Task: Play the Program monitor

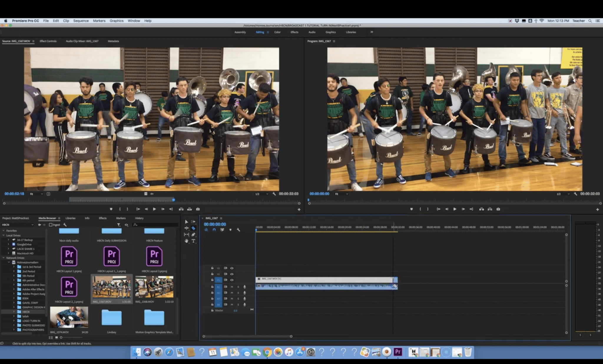Action: 455,209
